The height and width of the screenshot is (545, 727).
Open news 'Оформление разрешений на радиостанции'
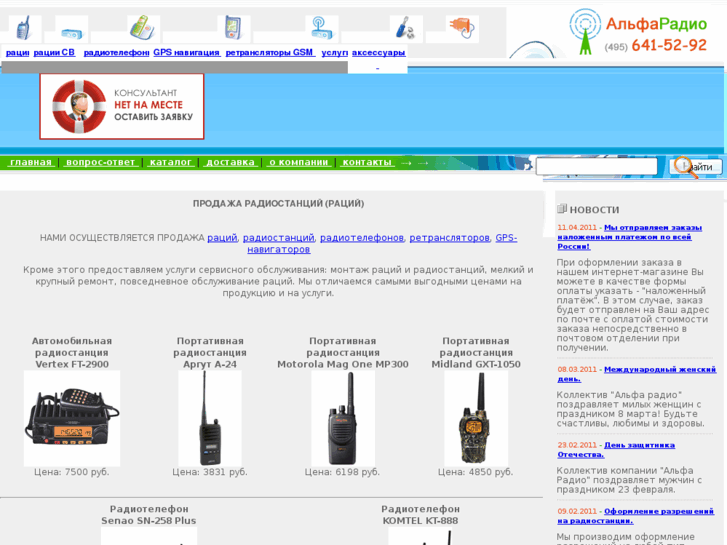click(x=636, y=516)
